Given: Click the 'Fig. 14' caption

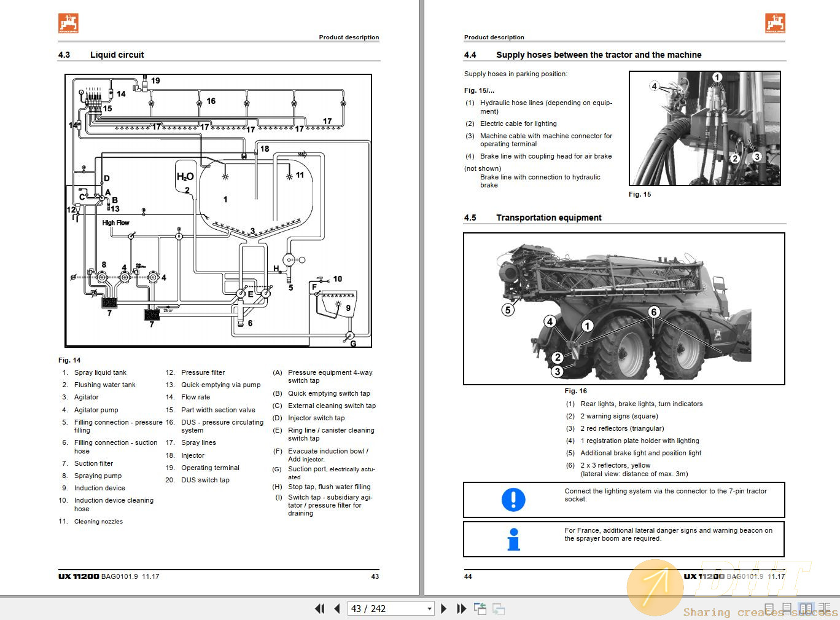Looking at the screenshot, I should [x=69, y=360].
